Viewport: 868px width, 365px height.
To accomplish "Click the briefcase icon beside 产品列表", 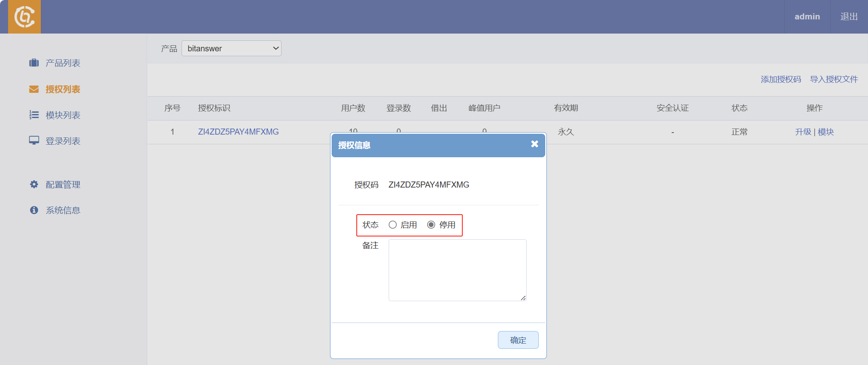I will tap(34, 63).
